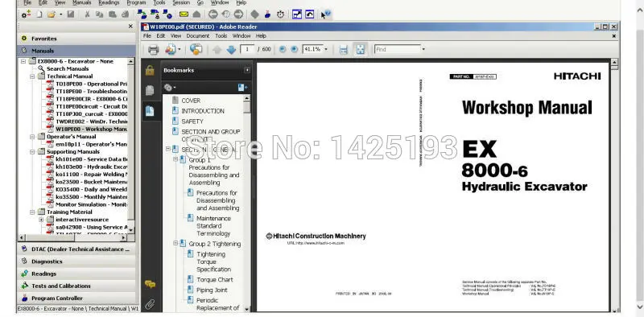
Task: Click the page number input field
Action: tap(248, 49)
